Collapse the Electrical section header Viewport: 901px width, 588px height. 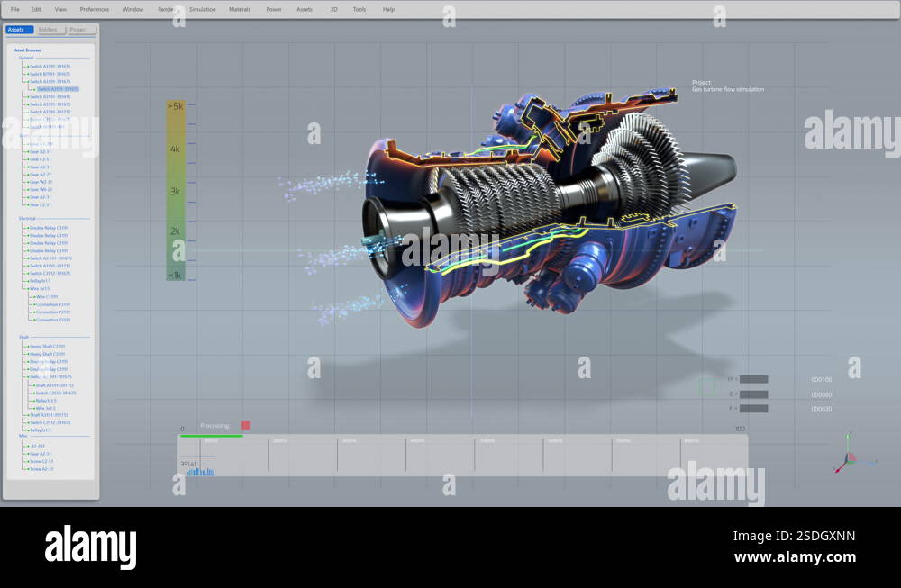pyautogui.click(x=27, y=218)
